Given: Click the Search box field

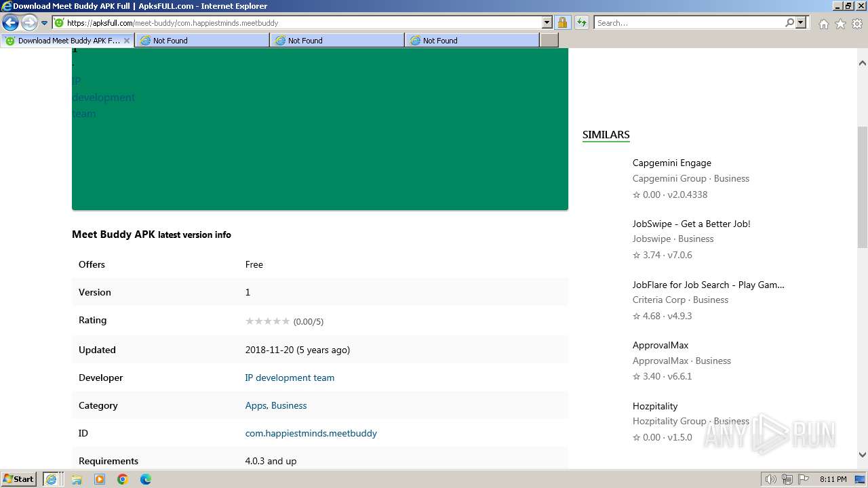Looking at the screenshot, I should (x=689, y=23).
